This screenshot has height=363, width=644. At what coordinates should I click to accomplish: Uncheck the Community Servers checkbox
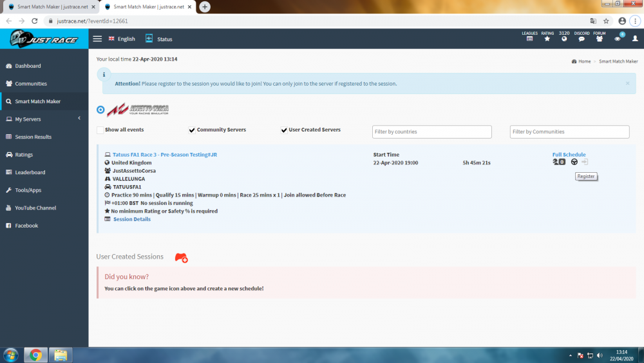(192, 130)
